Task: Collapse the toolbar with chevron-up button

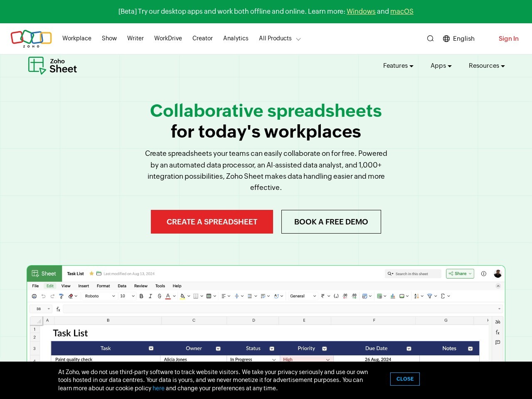Action: point(498,286)
